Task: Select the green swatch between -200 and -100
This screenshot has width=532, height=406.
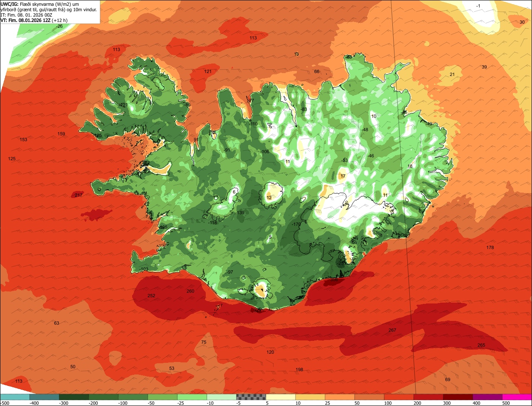Action: [103, 397]
